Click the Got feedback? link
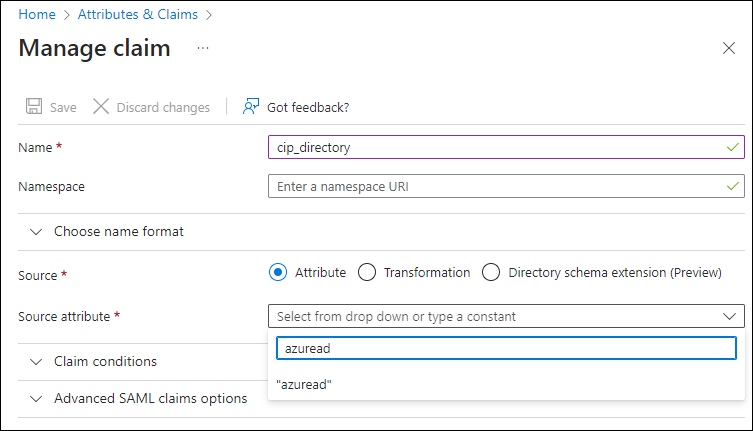Viewport: 753px width, 431px height. pos(307,107)
